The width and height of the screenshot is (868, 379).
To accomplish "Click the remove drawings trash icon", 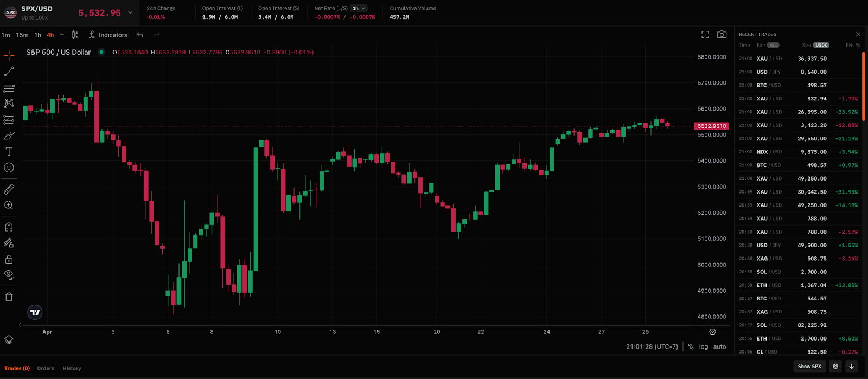I will point(9,297).
